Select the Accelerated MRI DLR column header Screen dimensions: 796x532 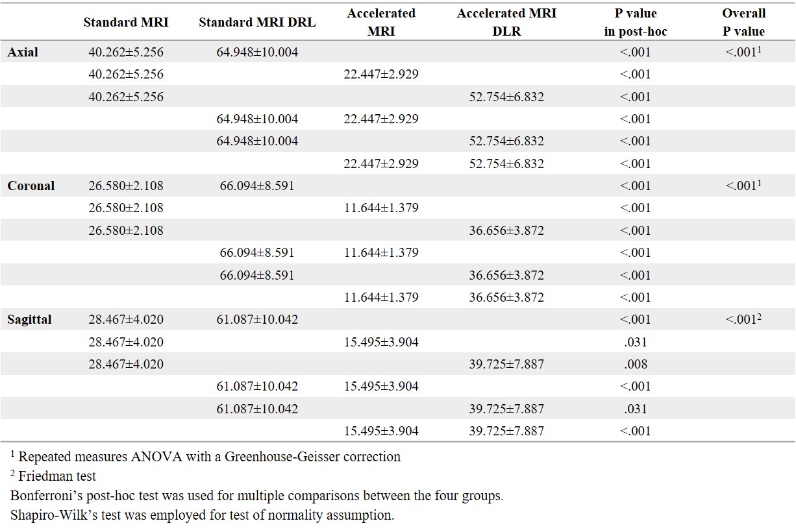(x=506, y=22)
